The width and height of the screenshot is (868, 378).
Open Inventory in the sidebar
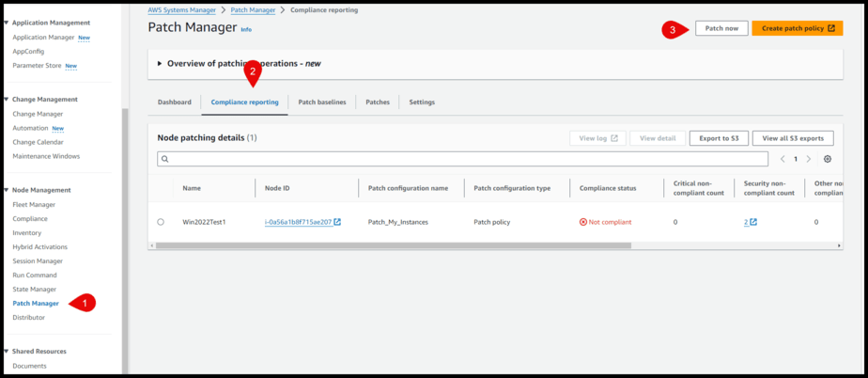click(x=26, y=233)
